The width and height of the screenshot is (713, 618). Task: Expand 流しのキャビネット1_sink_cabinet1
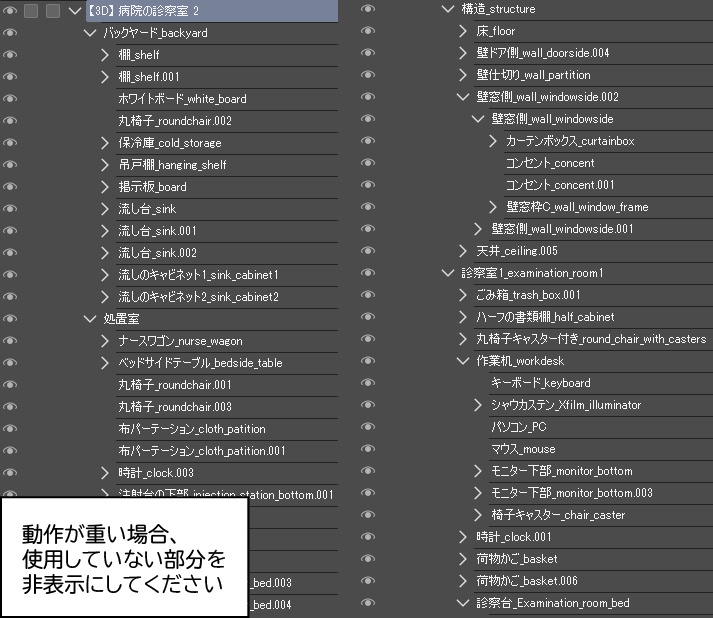coord(105,275)
